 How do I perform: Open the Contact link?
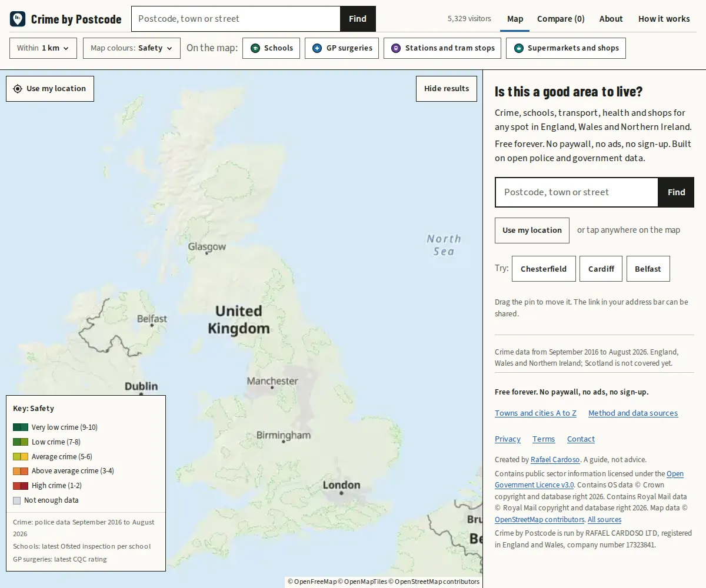tap(581, 439)
